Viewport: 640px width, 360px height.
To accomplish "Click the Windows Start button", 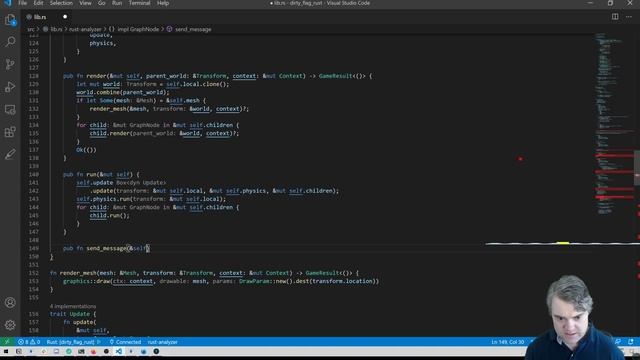I will tap(6, 351).
